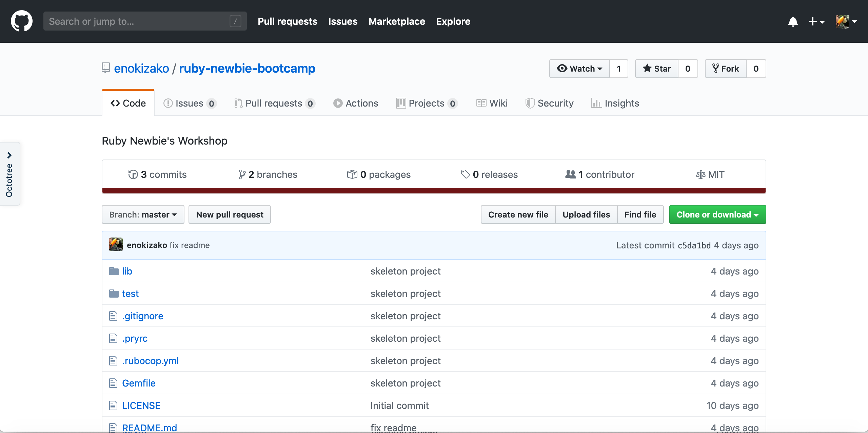Click the GitHub Octocat logo
Viewport: 868px width, 433px height.
[x=22, y=21]
